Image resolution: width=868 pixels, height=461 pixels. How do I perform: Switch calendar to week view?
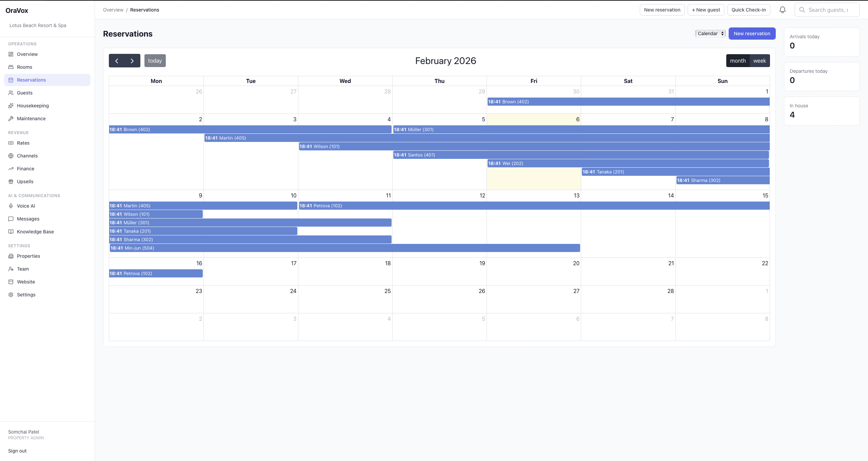point(759,61)
